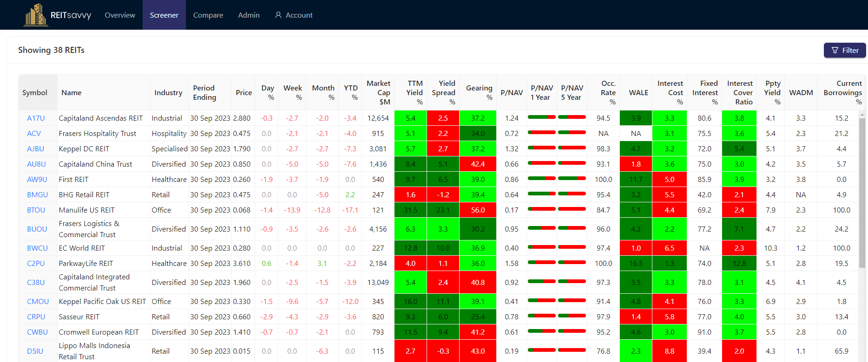Screen dimensions: 868x362
Task: Click the P/NAV 5 Year bar for AW9U
Action: coord(572,178)
